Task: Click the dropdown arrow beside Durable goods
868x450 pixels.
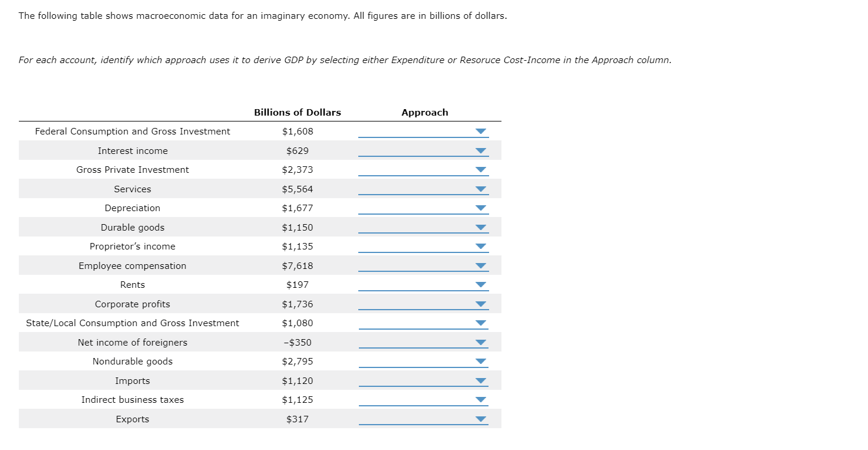Action: coord(480,227)
